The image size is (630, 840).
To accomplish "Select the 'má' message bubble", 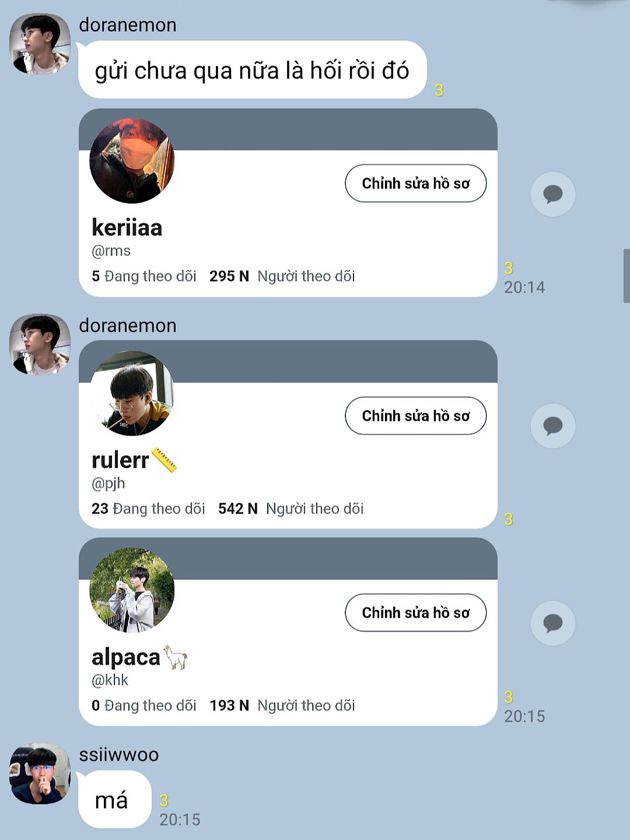I will point(114,799).
